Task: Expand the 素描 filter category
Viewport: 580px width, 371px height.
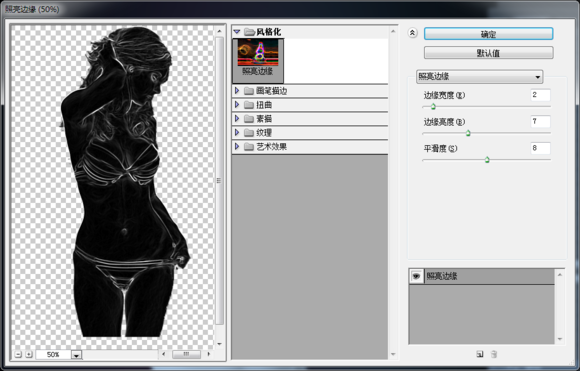Action: (237, 119)
